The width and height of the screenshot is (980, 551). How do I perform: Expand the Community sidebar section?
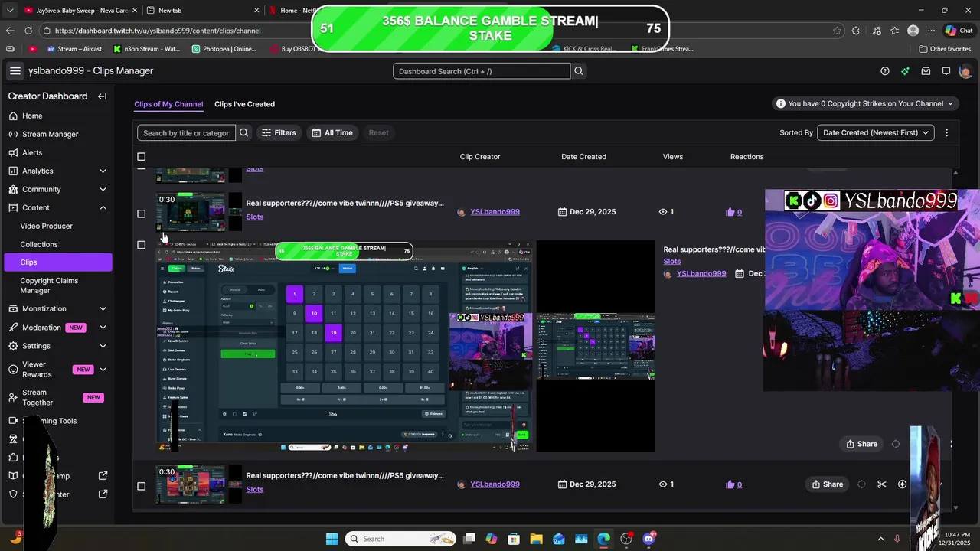pos(103,189)
